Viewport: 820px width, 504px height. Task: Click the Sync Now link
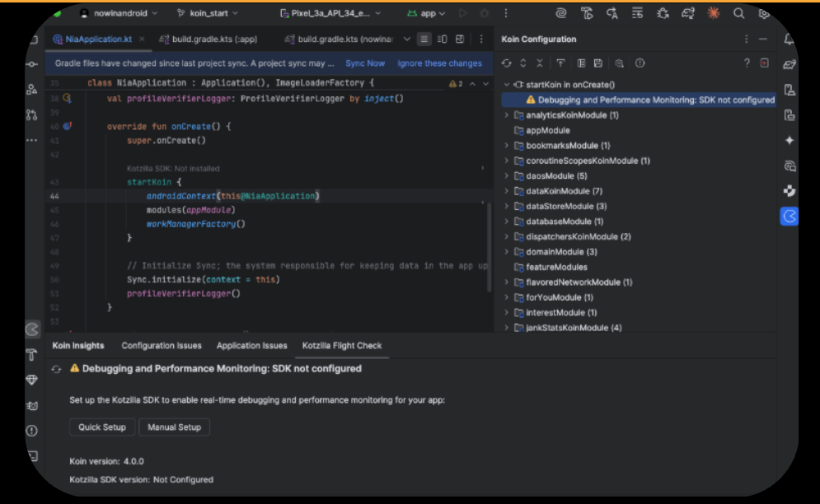[x=365, y=63]
